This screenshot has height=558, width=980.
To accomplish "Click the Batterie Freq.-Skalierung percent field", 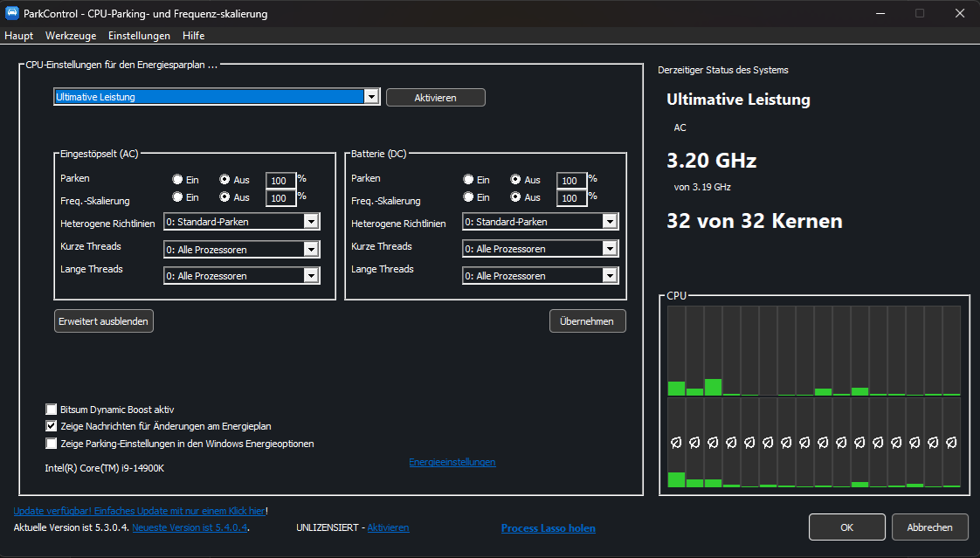I will [x=571, y=198].
